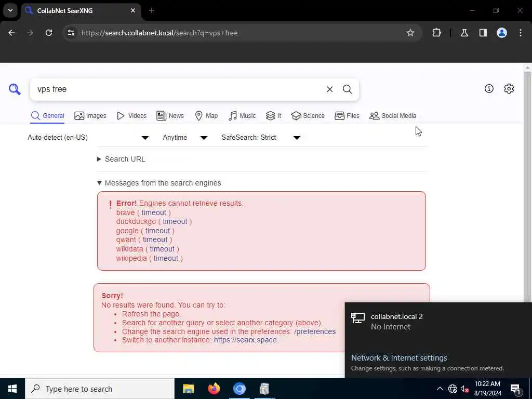Open site information icon in address bar
The width and height of the screenshot is (532, 399).
(71, 33)
